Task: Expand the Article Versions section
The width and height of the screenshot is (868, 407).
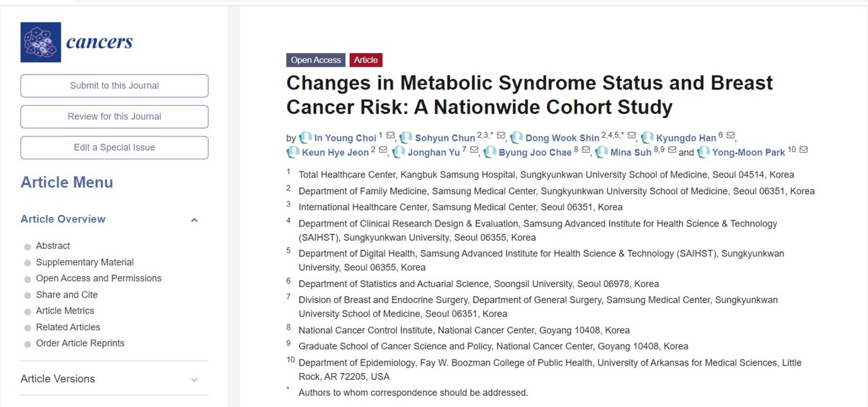Action: point(195,379)
